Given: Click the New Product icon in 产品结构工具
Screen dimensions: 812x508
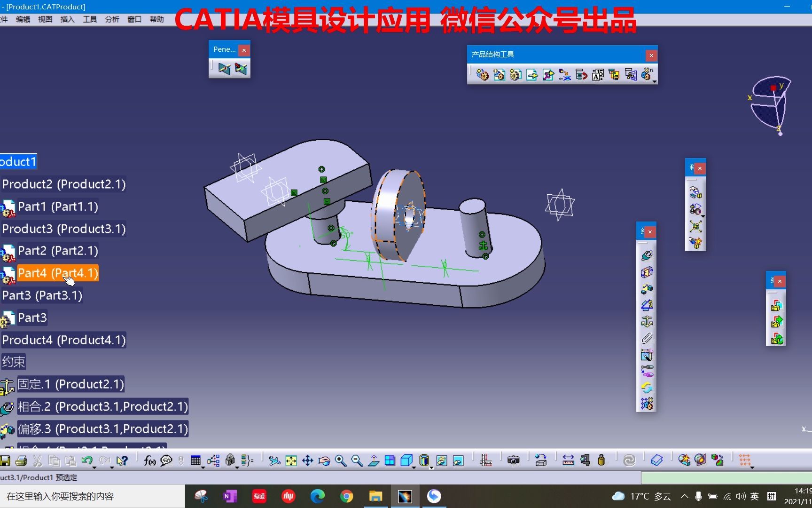Looking at the screenshot, I should point(499,74).
